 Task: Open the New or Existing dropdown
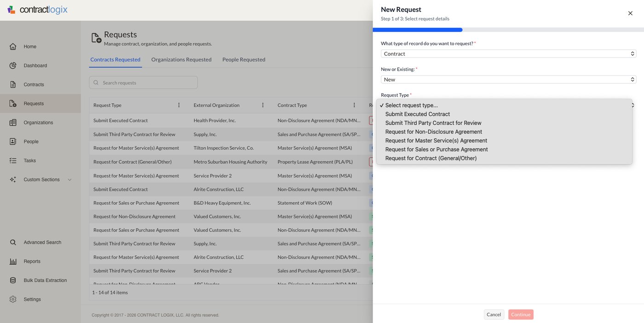pos(508,79)
